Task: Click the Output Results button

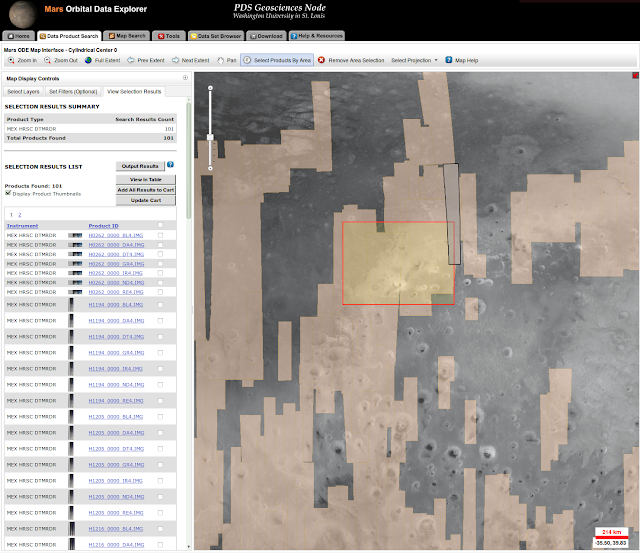Action: pyautogui.click(x=140, y=166)
